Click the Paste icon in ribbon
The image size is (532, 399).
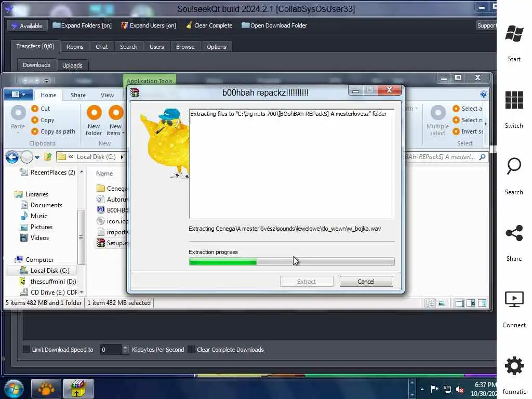[18, 113]
